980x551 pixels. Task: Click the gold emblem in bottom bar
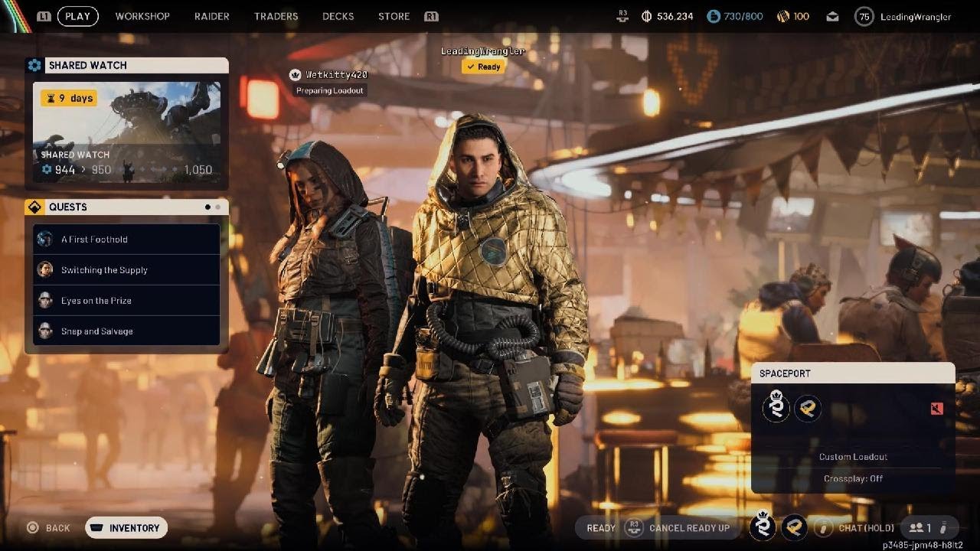tap(794, 527)
